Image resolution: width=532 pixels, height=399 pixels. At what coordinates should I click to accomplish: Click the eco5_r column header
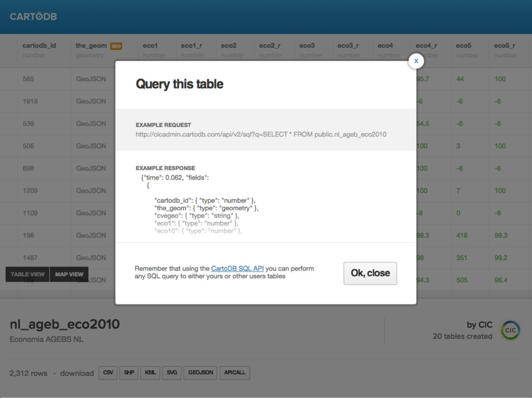504,46
